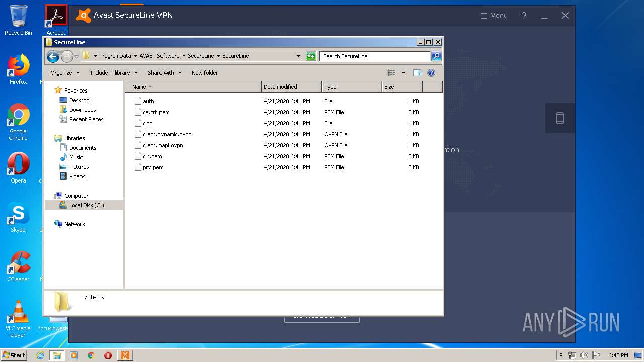644x362 pixels.
Task: Select the VLC media player shortcut
Action: click(18, 319)
